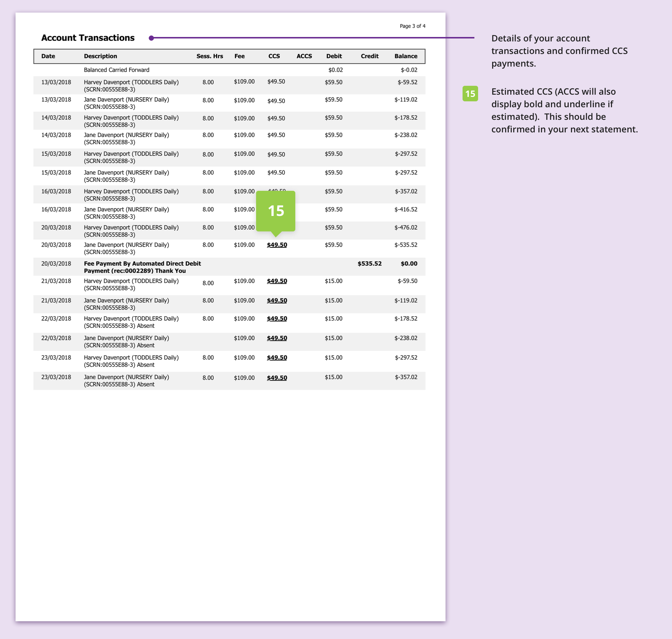Select the Account Transactions heading

[x=88, y=38]
